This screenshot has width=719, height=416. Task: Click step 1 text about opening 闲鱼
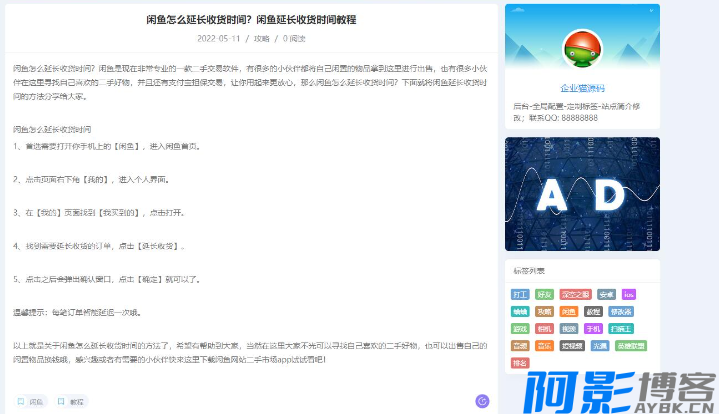107,146
